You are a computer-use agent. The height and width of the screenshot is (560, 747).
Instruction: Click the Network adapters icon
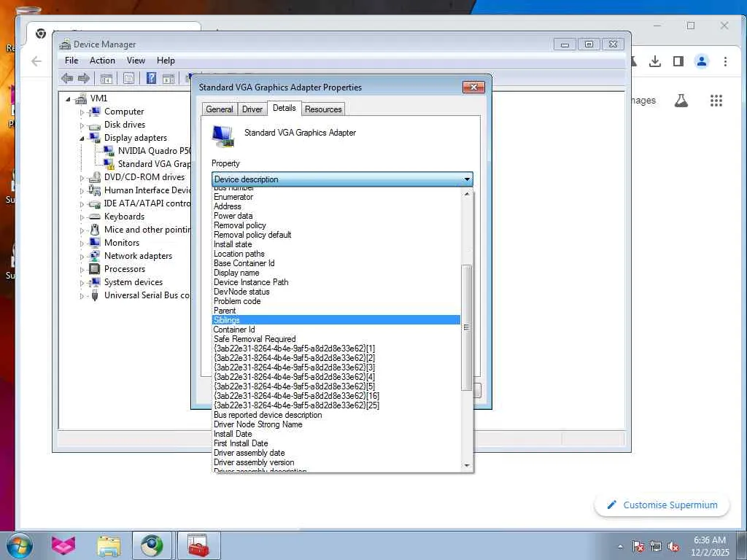(x=94, y=256)
